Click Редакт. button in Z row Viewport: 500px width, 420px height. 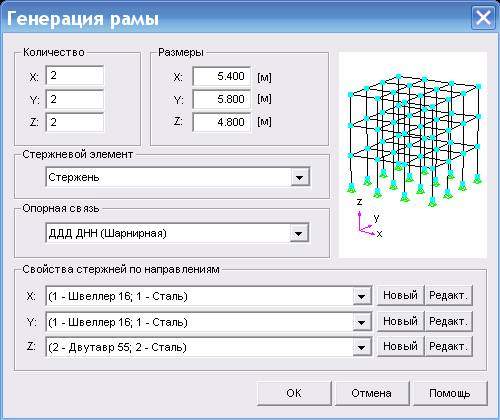click(x=449, y=347)
